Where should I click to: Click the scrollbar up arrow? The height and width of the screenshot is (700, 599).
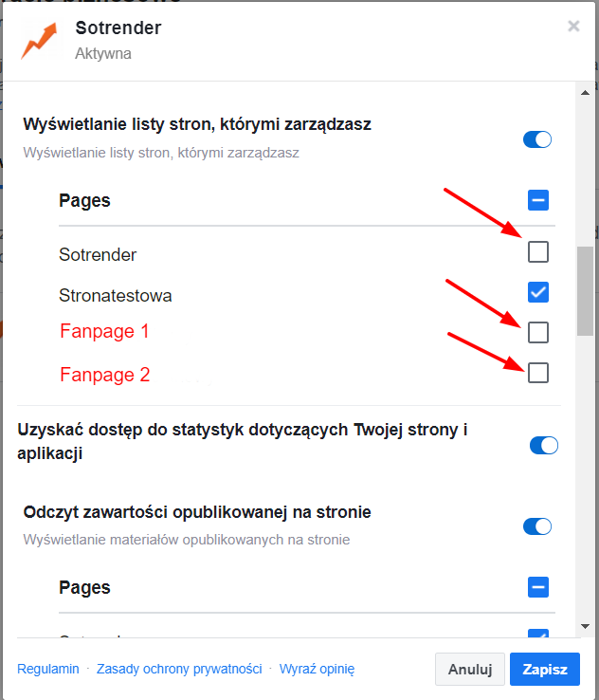click(585, 91)
